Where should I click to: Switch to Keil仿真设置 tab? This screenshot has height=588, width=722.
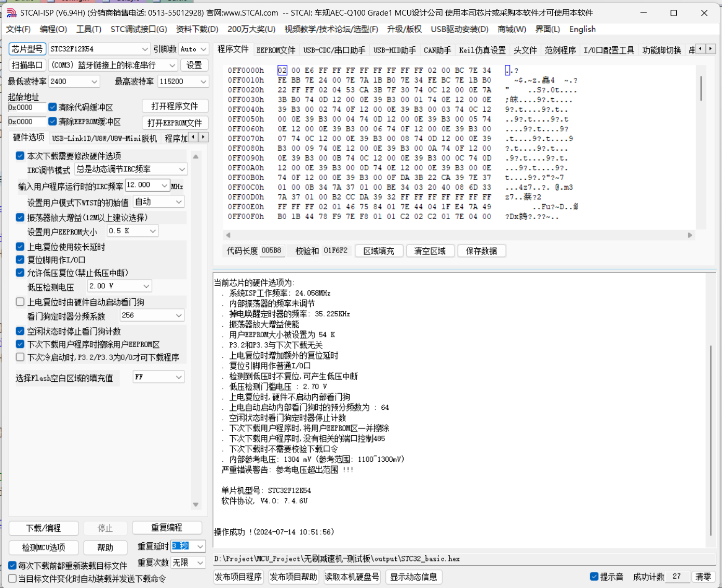[x=482, y=50]
